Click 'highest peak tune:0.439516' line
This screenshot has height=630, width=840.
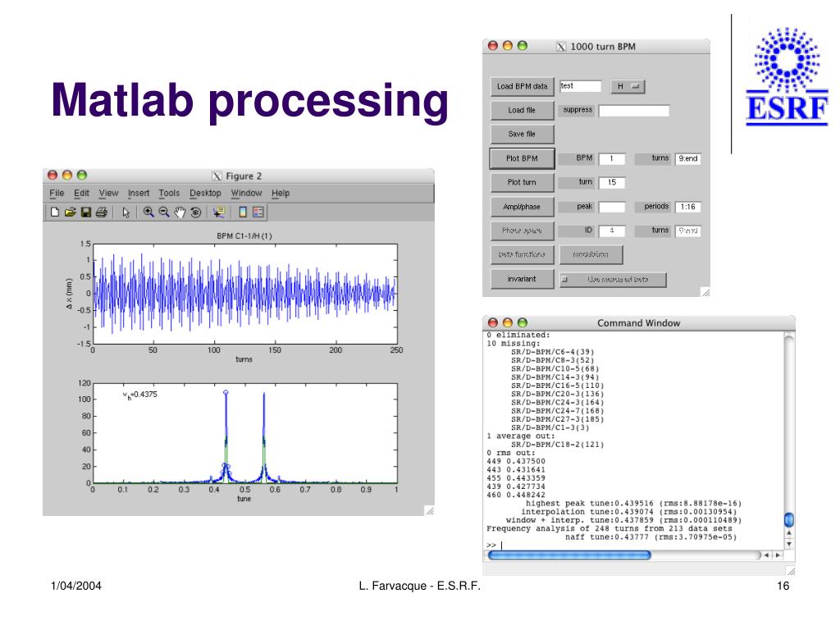point(634,504)
